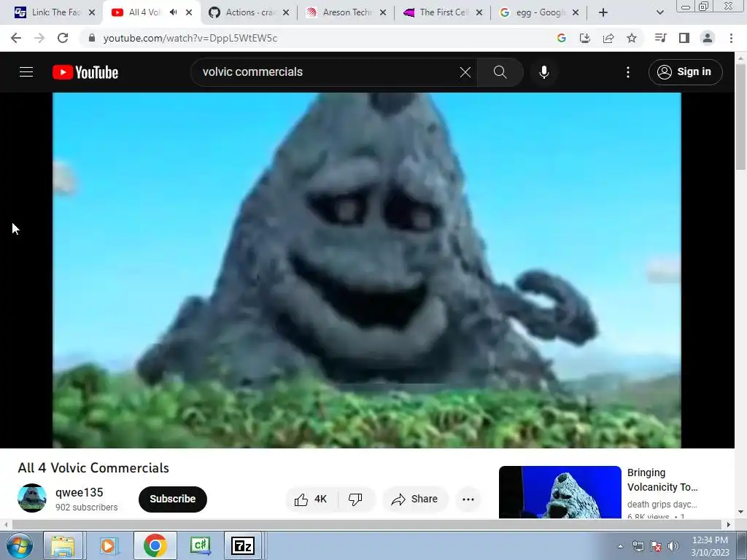
Task: Open Windows Explorer from taskbar
Action: click(63, 545)
